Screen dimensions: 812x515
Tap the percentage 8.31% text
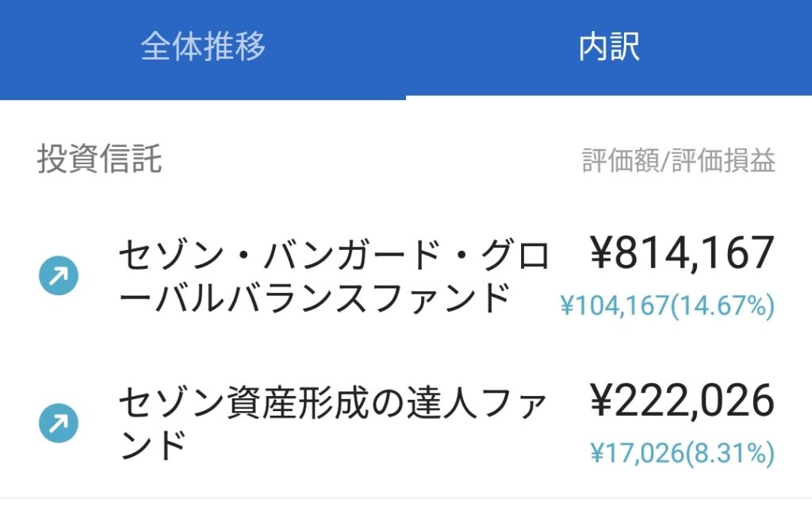(730, 453)
